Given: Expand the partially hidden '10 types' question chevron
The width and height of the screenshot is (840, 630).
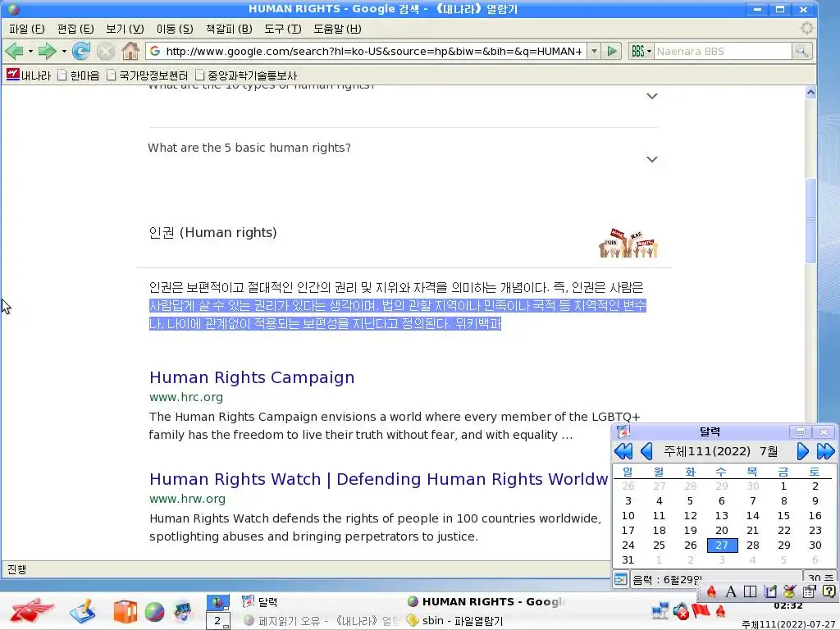Looking at the screenshot, I should click(651, 97).
